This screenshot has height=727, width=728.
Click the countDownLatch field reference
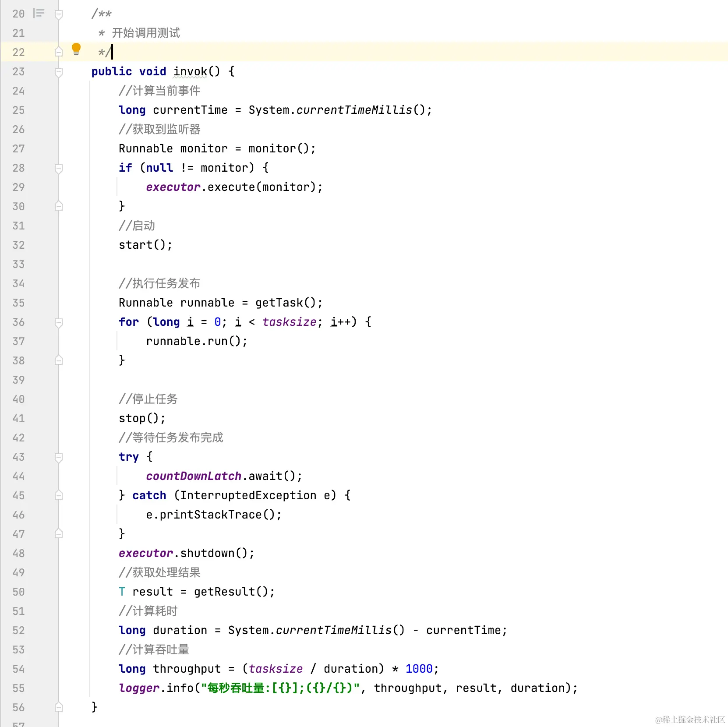(194, 476)
